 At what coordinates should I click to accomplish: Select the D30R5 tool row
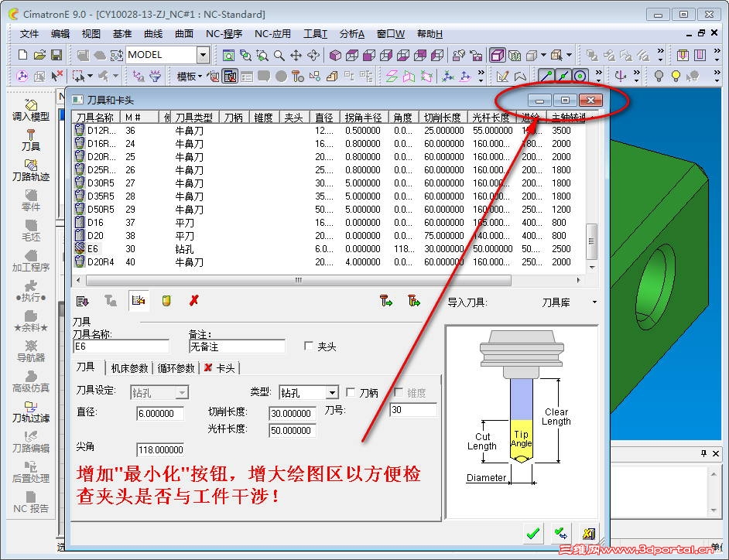(x=329, y=183)
